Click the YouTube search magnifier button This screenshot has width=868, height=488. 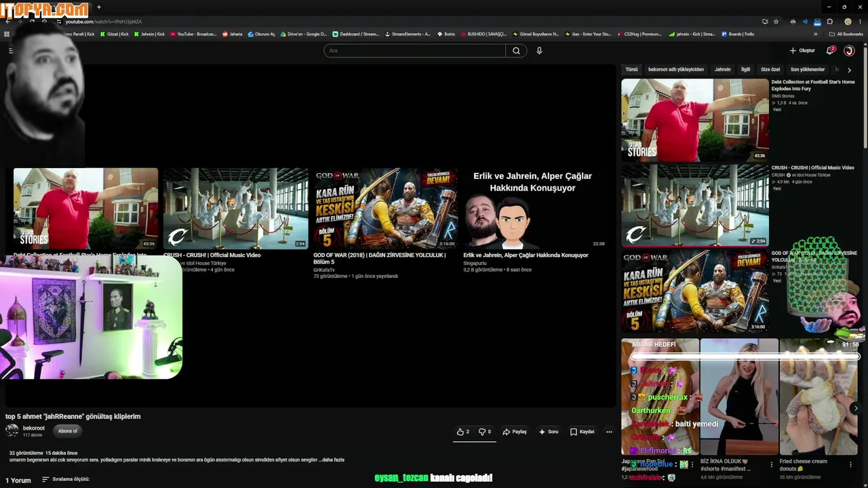click(516, 51)
